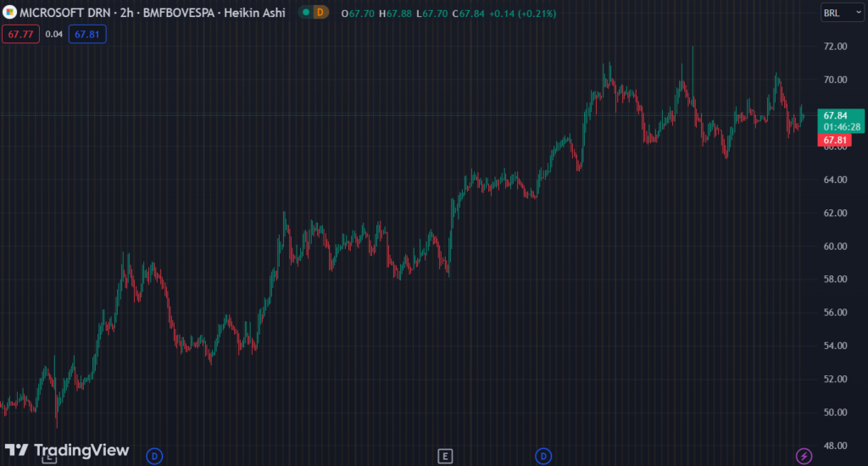Click the 01:46:28 bar countdown timer

point(842,127)
